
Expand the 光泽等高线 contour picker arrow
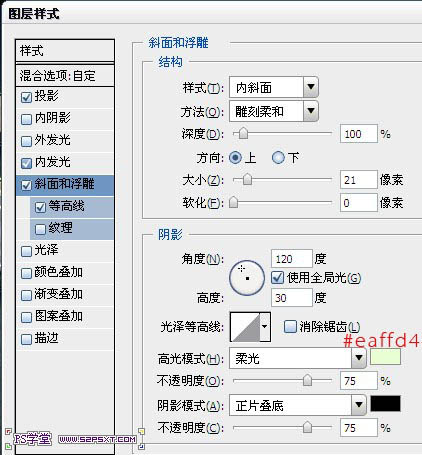pos(265,327)
